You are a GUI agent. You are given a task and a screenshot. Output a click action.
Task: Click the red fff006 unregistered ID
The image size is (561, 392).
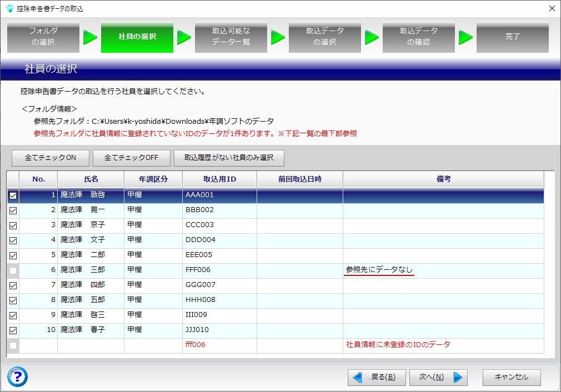196,345
